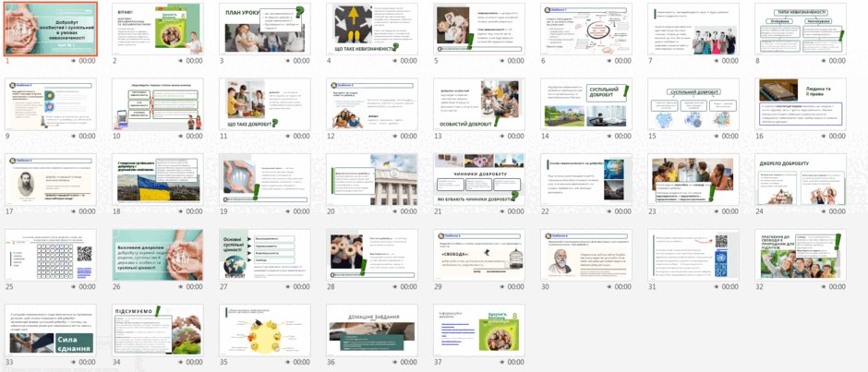
Task: Click the transition star icon beneath slide 21
Action: click(x=502, y=211)
